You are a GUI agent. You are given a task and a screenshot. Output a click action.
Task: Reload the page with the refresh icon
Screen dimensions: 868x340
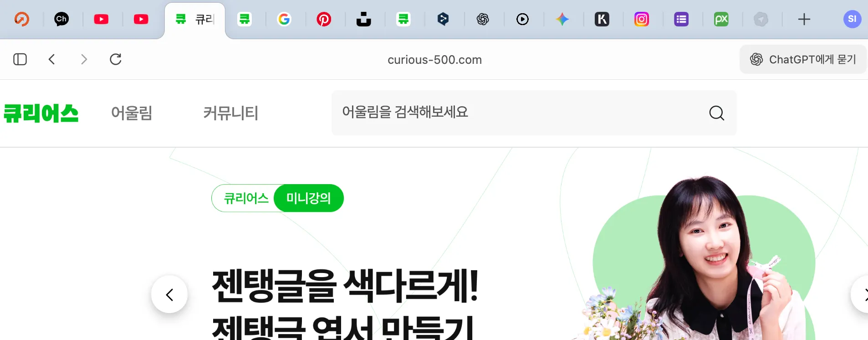click(116, 59)
